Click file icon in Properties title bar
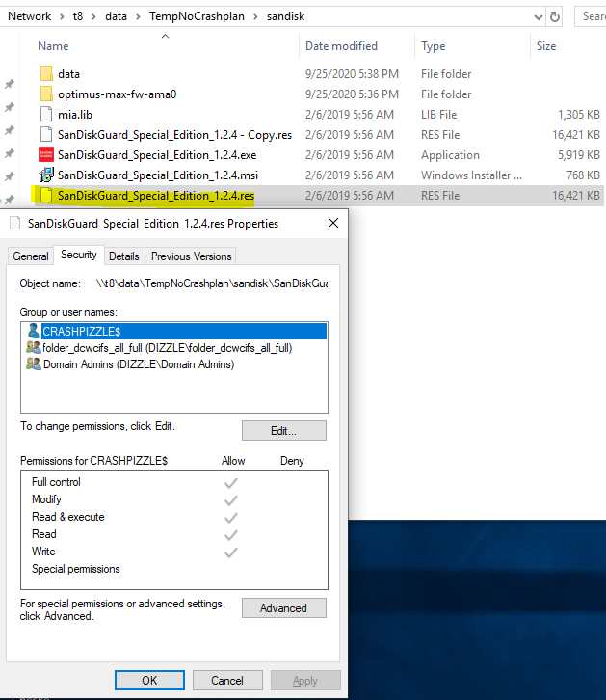This screenshot has width=606, height=700. pyautogui.click(x=15, y=223)
